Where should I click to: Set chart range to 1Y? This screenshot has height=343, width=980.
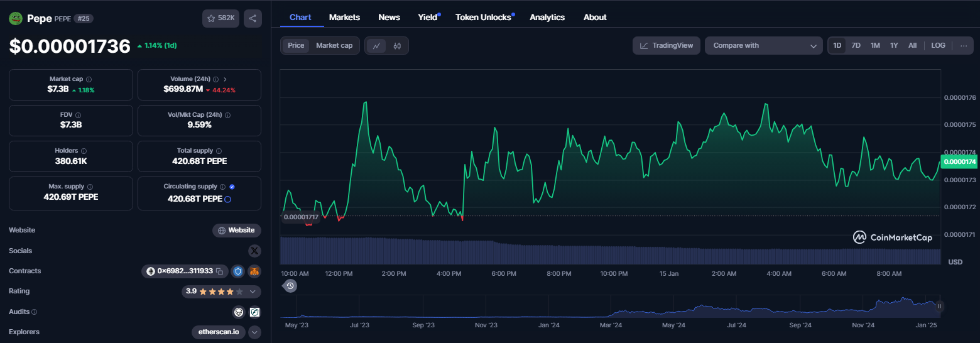click(894, 45)
